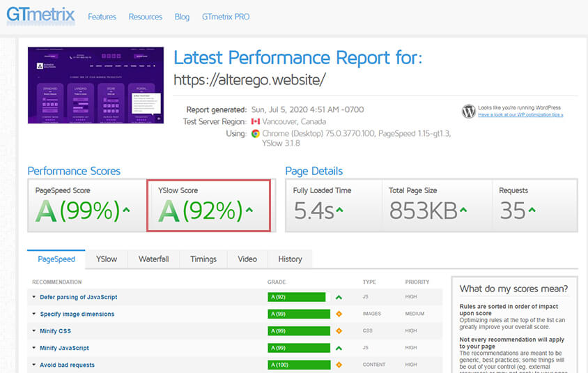This screenshot has height=373, width=588.
Task: Click green up arrow for Minify JavaScript row
Action: (x=339, y=348)
